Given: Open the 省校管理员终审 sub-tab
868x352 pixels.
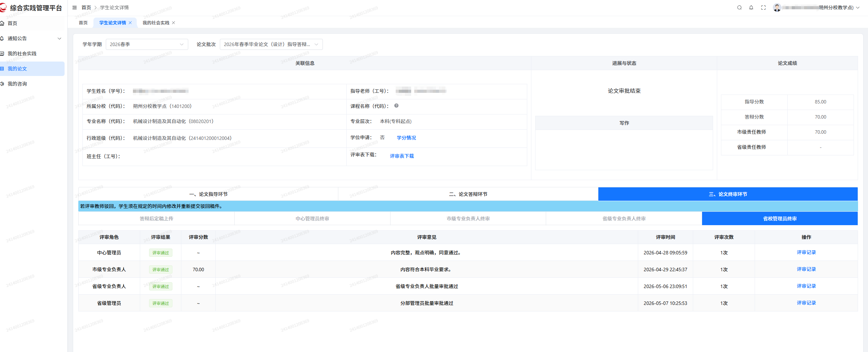Looking at the screenshot, I should 780,219.
